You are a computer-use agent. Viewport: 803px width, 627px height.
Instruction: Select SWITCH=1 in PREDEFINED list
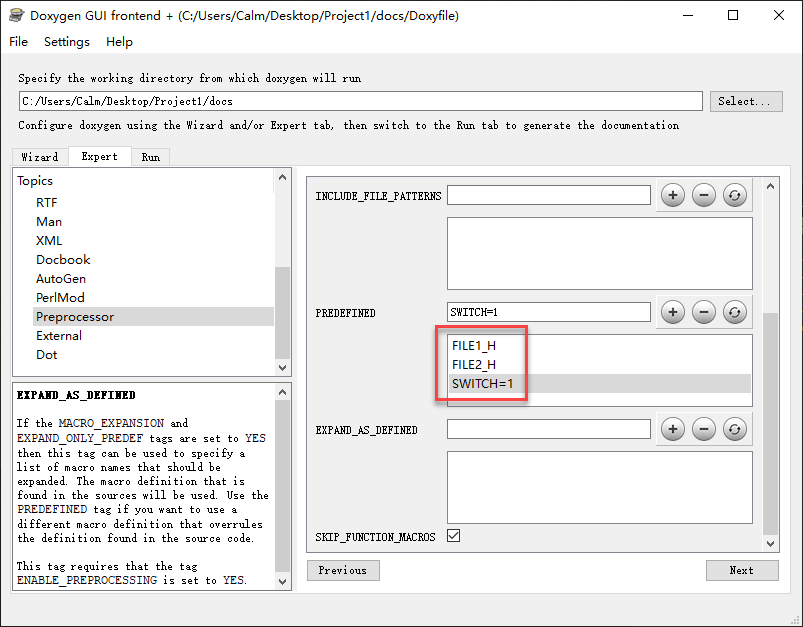click(x=600, y=384)
